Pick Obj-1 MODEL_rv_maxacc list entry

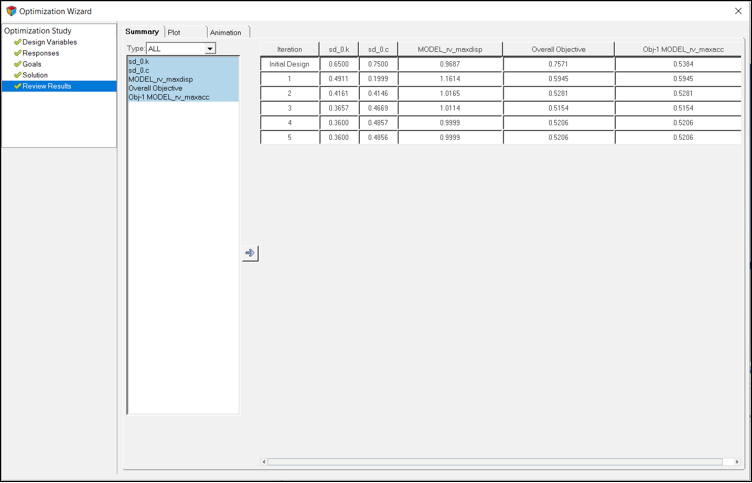pos(169,97)
